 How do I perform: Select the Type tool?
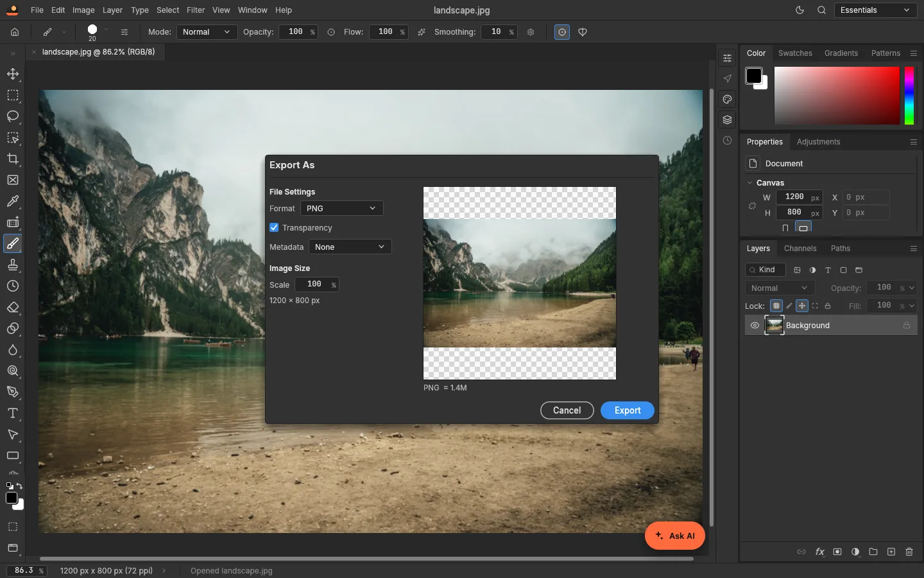(13, 413)
